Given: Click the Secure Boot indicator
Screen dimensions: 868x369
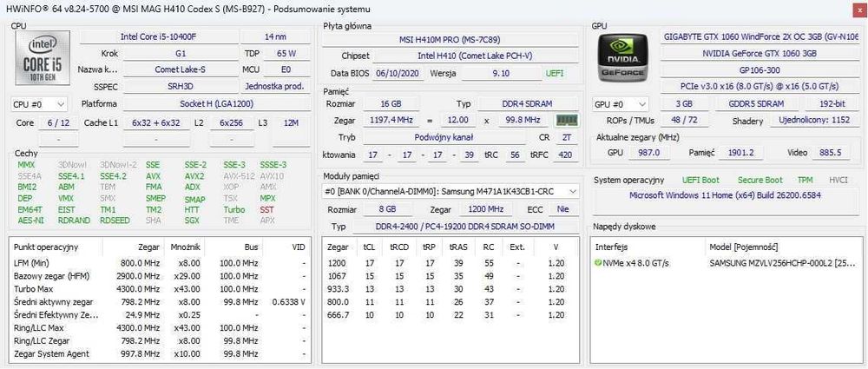Looking at the screenshot, I should [760, 180].
